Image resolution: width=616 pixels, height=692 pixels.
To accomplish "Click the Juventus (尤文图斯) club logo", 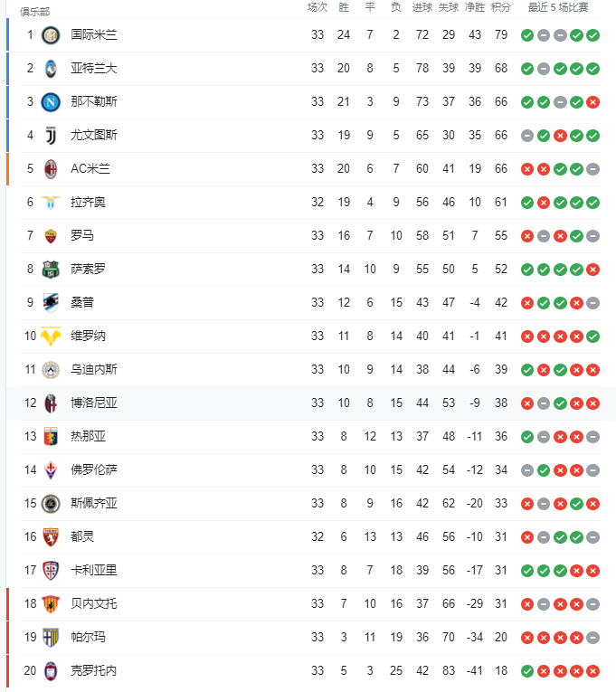I will click(51, 136).
